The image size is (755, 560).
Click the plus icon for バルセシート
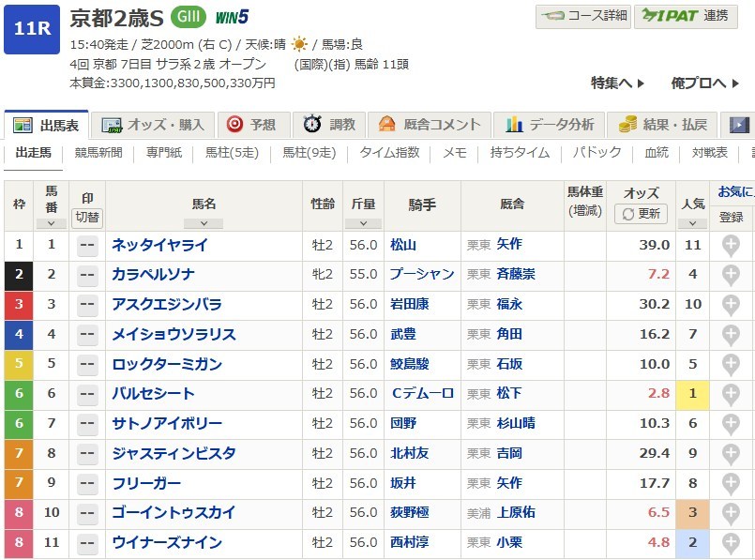(x=731, y=395)
